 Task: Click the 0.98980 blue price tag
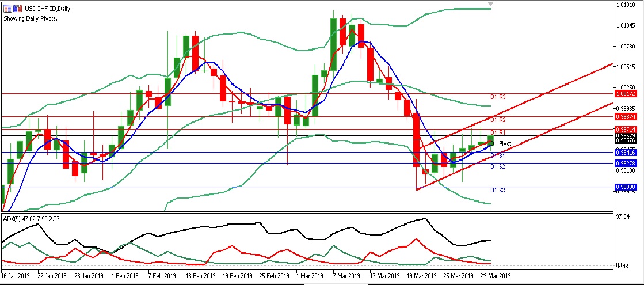tap(626, 187)
